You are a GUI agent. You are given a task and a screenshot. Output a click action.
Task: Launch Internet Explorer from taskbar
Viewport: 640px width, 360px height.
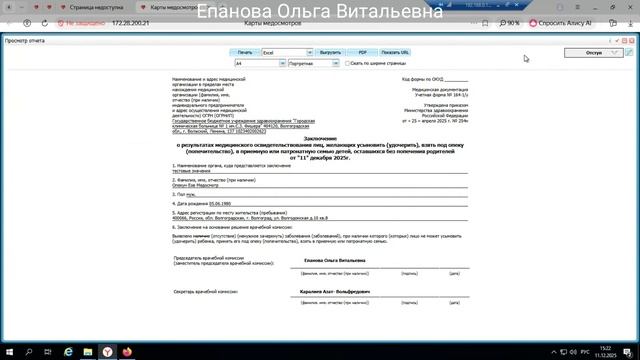click(68, 352)
